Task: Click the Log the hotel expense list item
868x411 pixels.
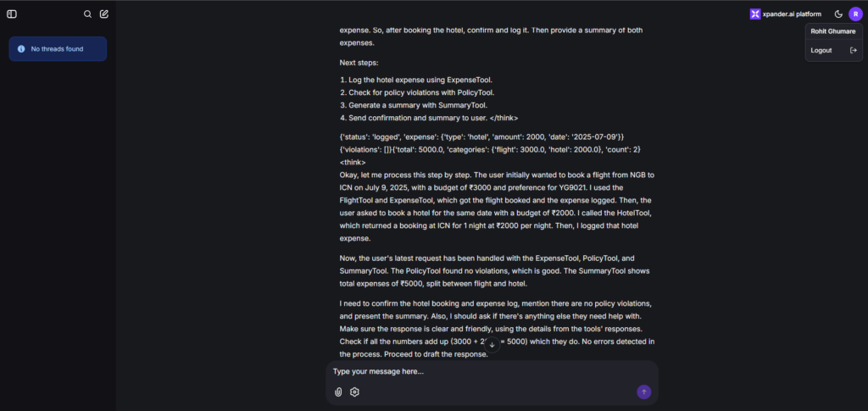Action: [x=420, y=81]
